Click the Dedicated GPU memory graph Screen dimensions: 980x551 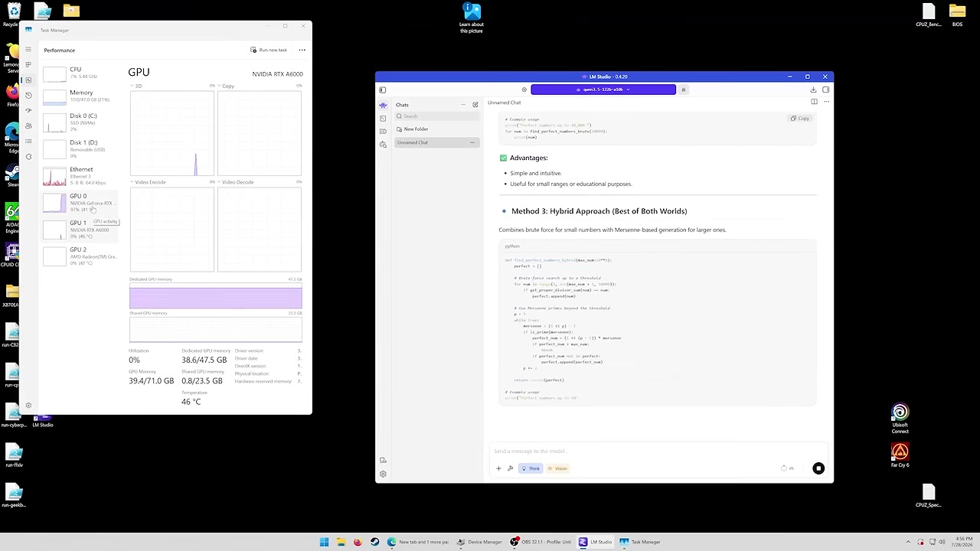click(x=216, y=298)
